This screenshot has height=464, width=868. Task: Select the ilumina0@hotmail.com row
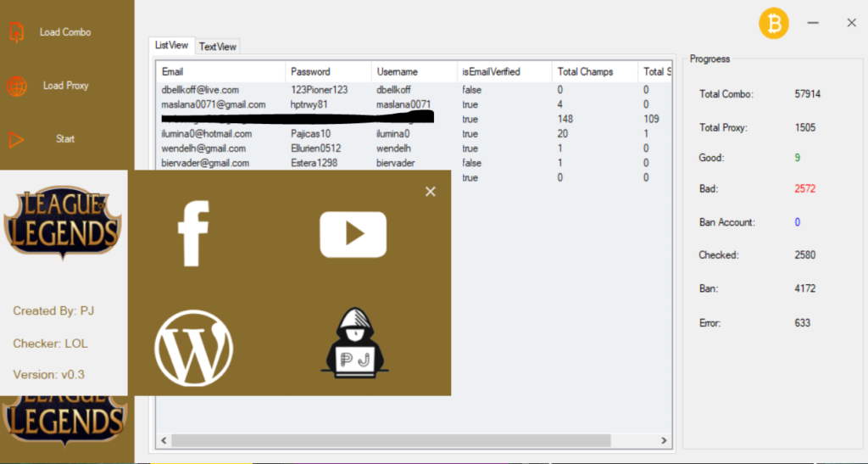click(x=414, y=134)
